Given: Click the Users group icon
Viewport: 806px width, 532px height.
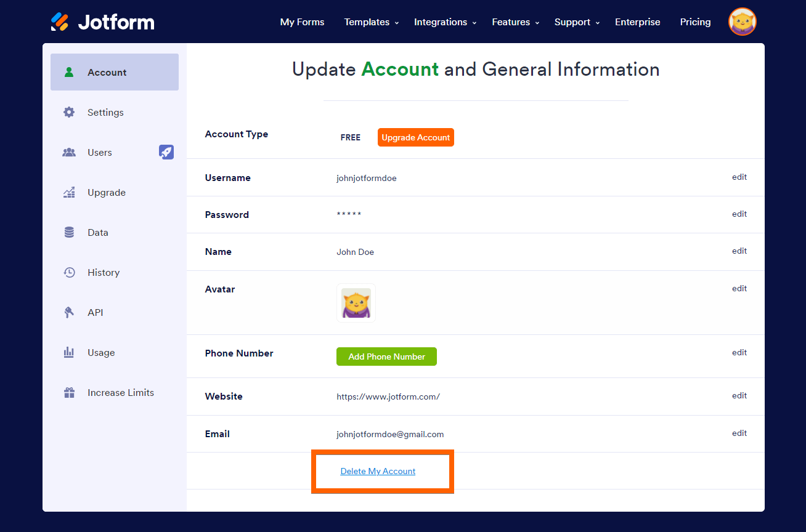Looking at the screenshot, I should tap(69, 152).
